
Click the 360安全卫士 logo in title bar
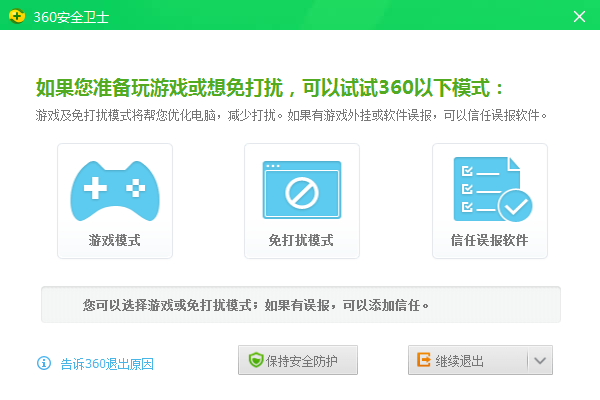(x=16, y=16)
